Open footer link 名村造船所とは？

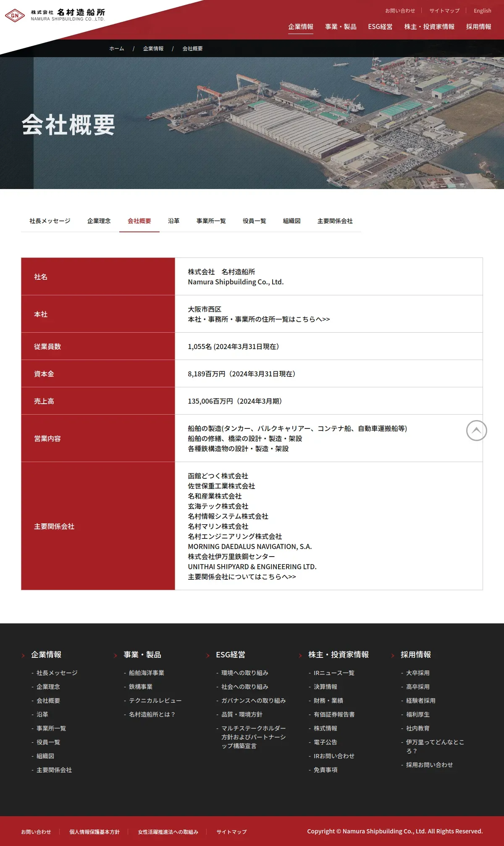click(x=152, y=715)
